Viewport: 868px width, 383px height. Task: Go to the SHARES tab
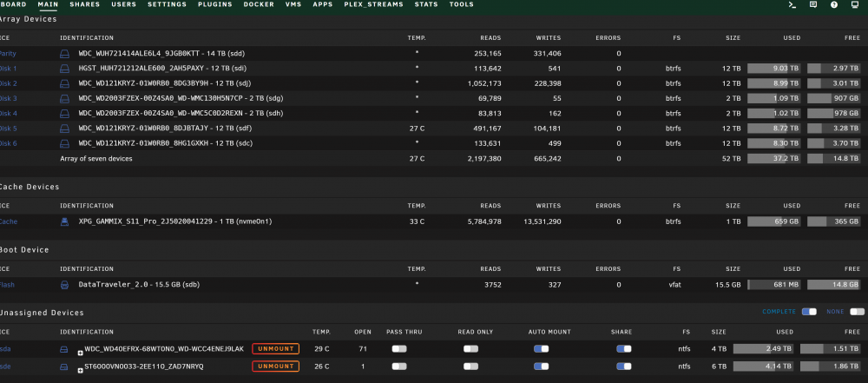[x=85, y=4]
